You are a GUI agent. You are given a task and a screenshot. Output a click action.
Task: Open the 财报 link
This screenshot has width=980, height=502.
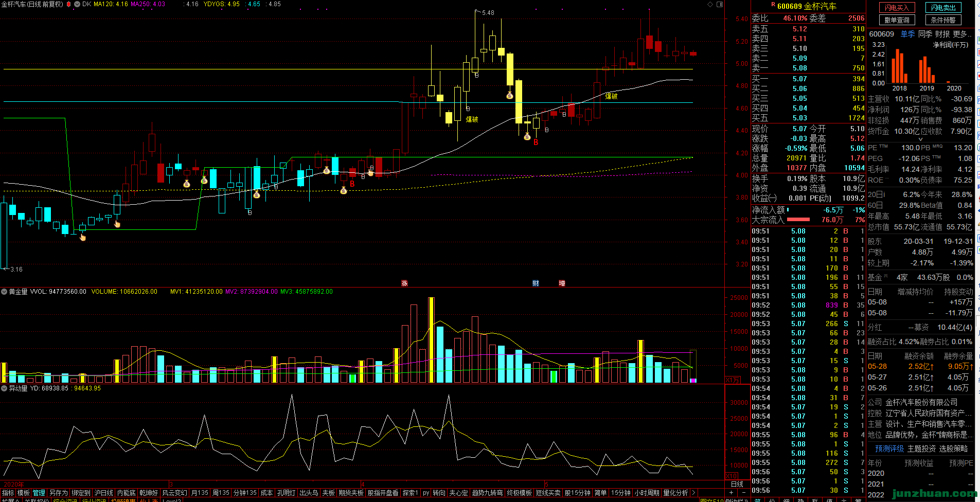[942, 34]
